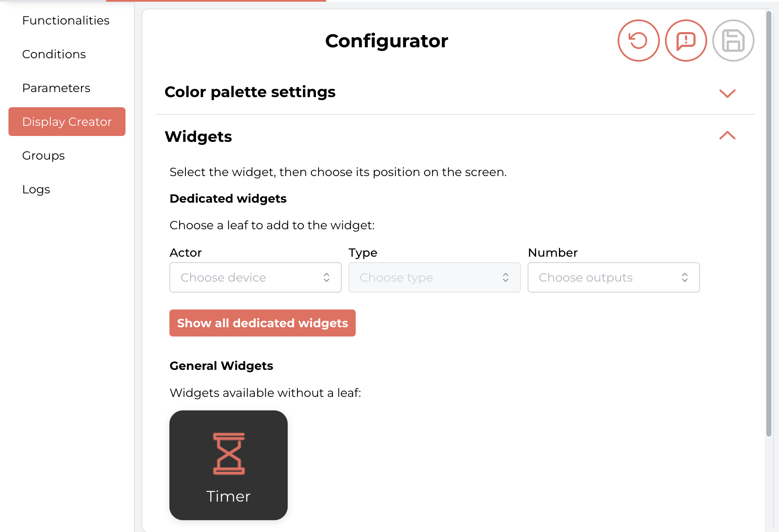Select the Display Creator menu item
Screen dimensions: 779x532
point(67,122)
